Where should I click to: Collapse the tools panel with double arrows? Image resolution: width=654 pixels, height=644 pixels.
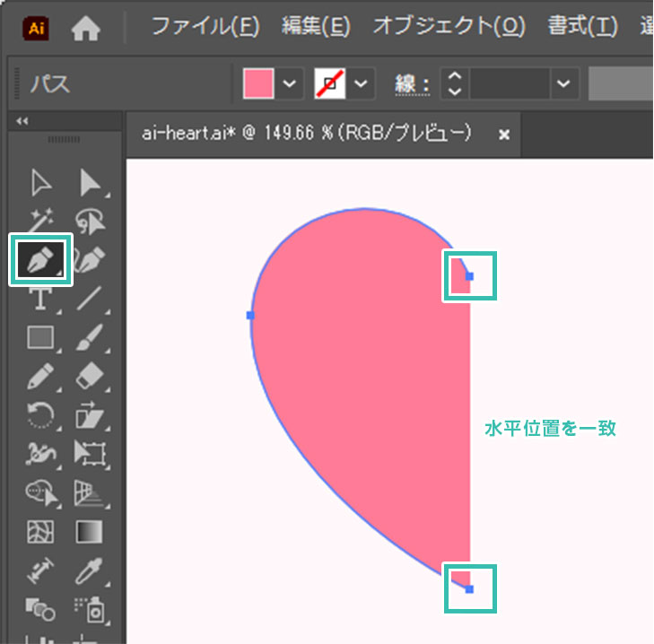(22, 121)
